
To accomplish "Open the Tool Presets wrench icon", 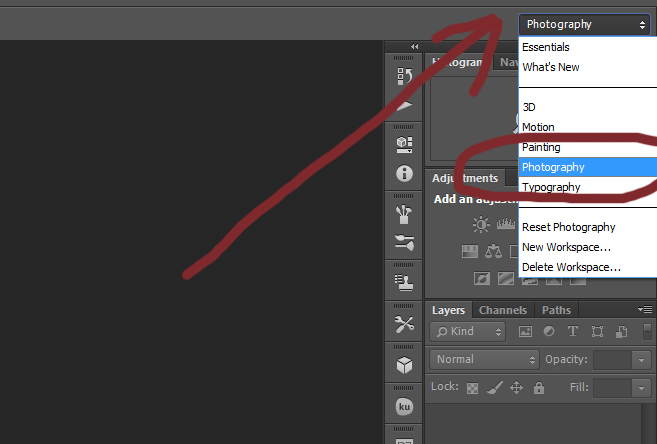I will click(404, 323).
